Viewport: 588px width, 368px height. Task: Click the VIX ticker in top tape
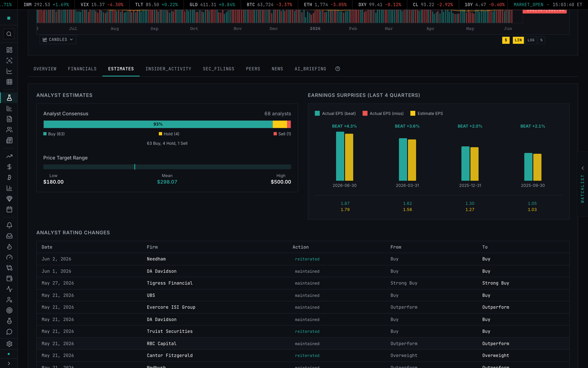click(x=102, y=5)
